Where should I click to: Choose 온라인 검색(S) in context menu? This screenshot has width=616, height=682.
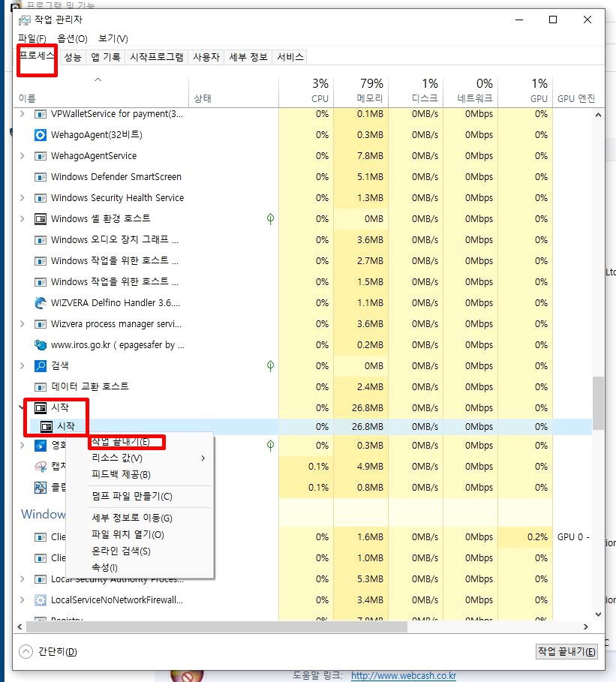[x=140, y=551]
